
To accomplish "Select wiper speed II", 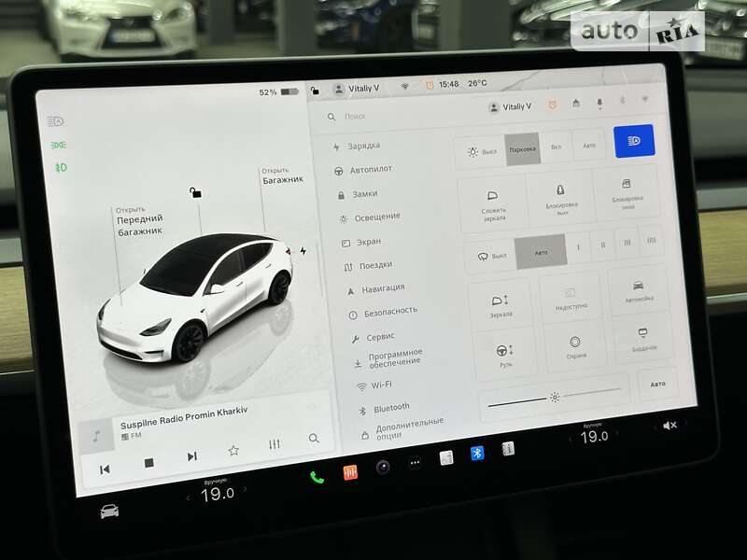I will coord(602,245).
